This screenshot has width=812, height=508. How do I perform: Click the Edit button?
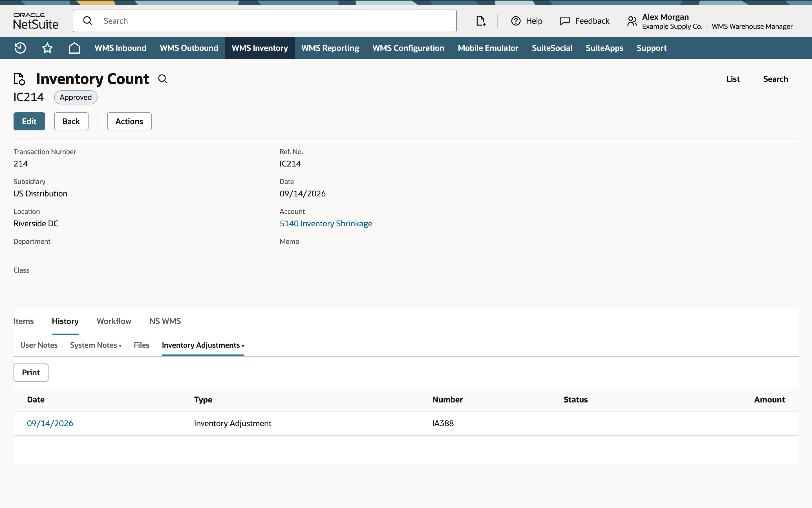click(29, 121)
